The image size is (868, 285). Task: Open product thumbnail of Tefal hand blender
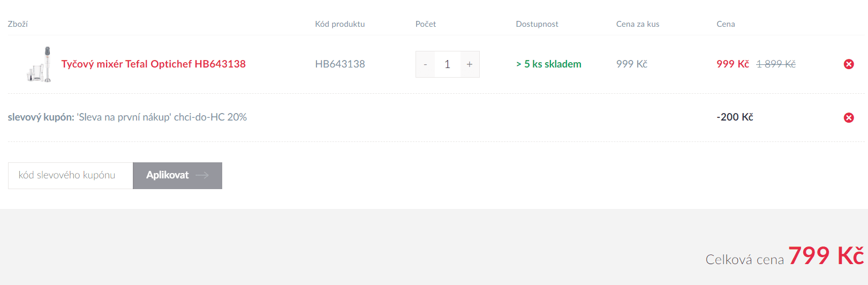pos(39,64)
